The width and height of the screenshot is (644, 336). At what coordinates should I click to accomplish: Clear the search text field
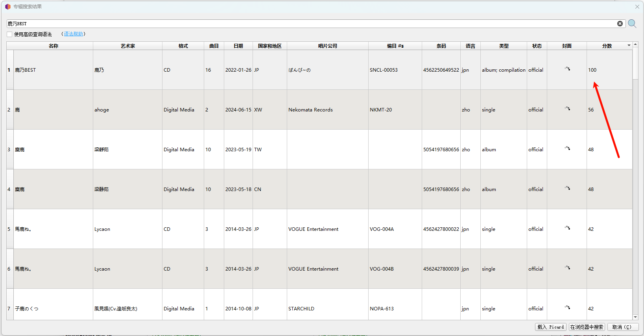(620, 24)
